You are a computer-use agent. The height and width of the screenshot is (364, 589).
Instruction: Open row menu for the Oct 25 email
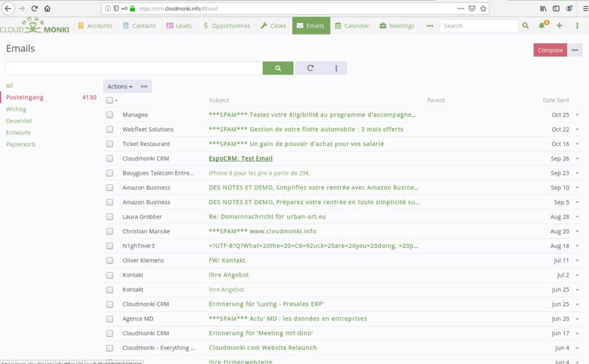click(577, 114)
